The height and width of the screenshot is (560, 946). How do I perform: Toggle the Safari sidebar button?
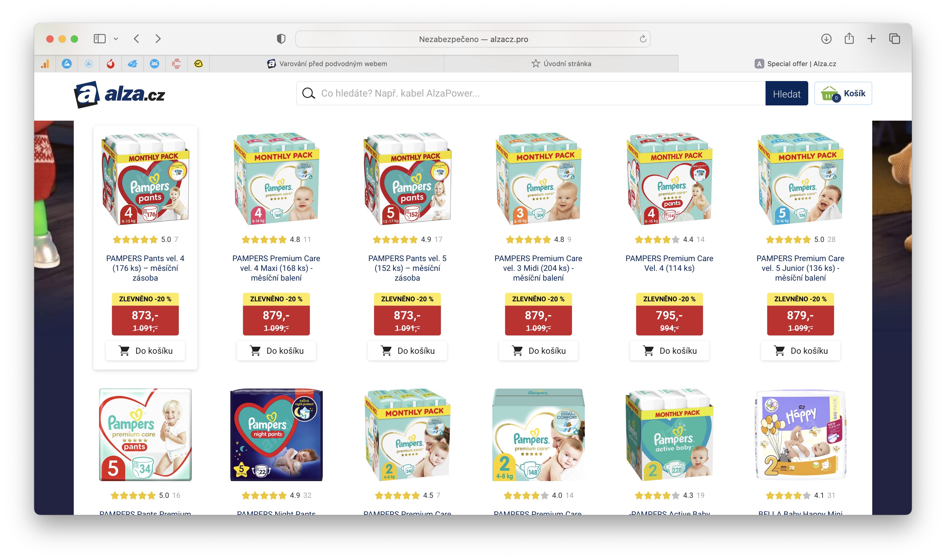100,39
